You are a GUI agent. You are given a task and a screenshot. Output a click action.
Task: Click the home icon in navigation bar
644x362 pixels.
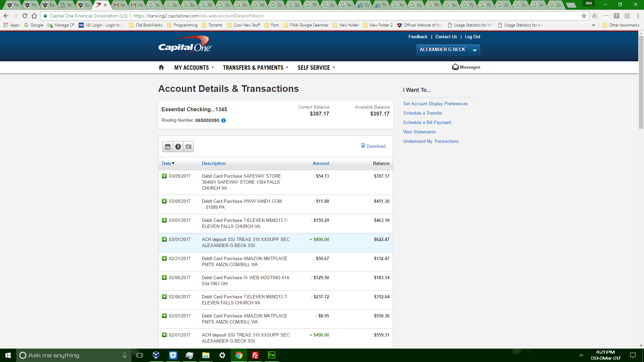pos(161,67)
